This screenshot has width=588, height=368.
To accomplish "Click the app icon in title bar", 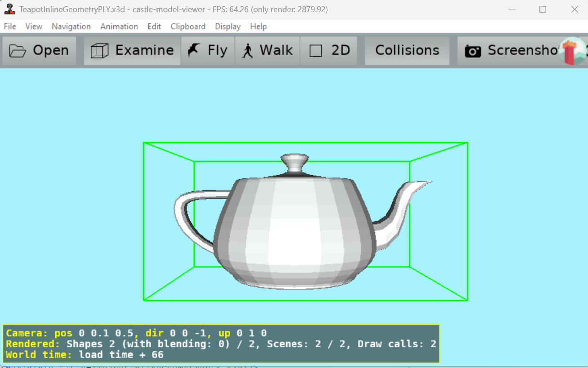I will 9,9.
